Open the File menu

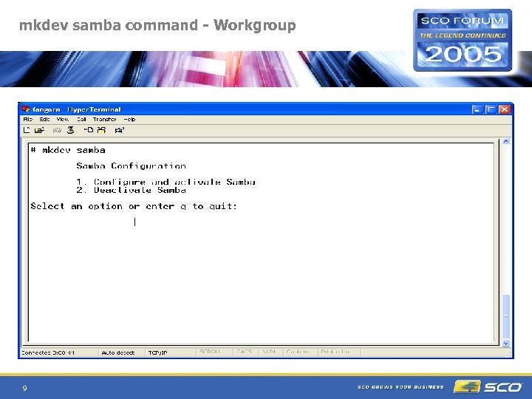(x=28, y=120)
